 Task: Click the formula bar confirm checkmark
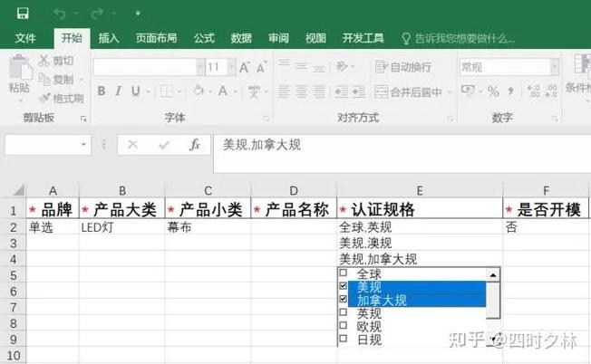coord(164,145)
